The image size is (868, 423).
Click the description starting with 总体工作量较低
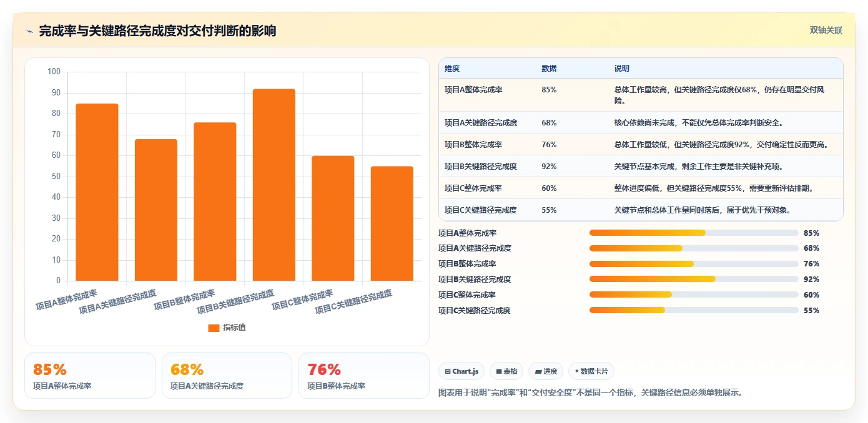pos(721,145)
